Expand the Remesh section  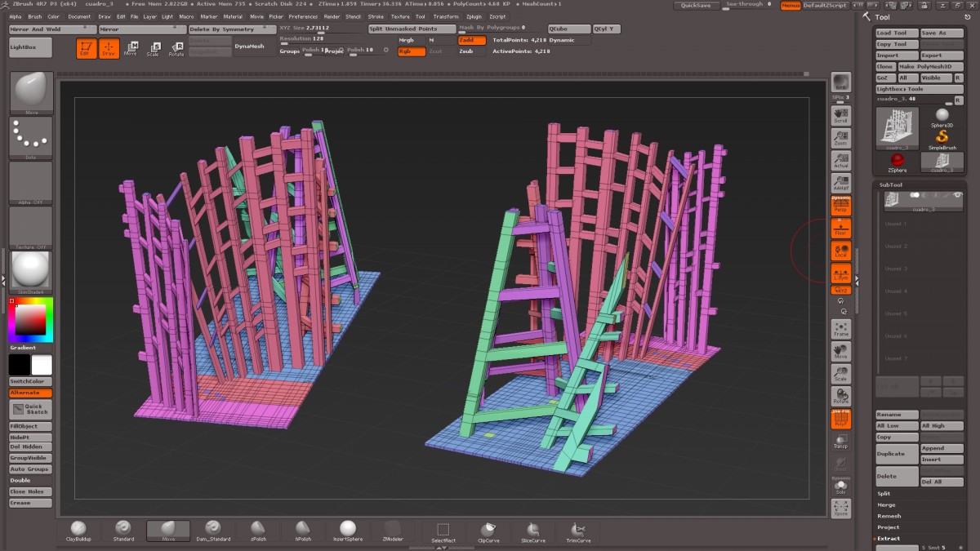tap(889, 516)
